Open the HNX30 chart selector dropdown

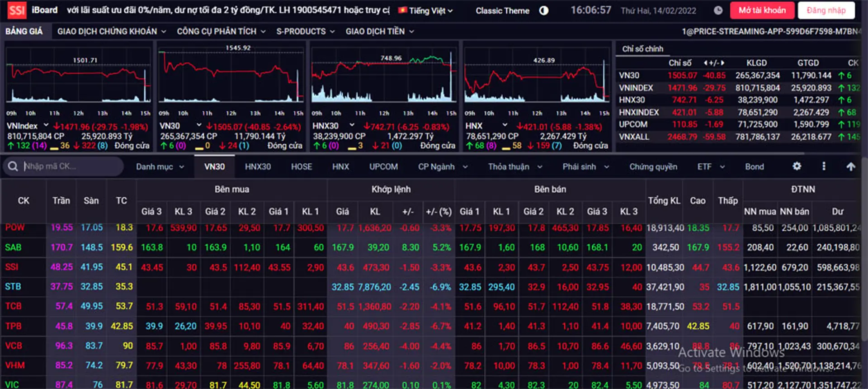point(352,125)
